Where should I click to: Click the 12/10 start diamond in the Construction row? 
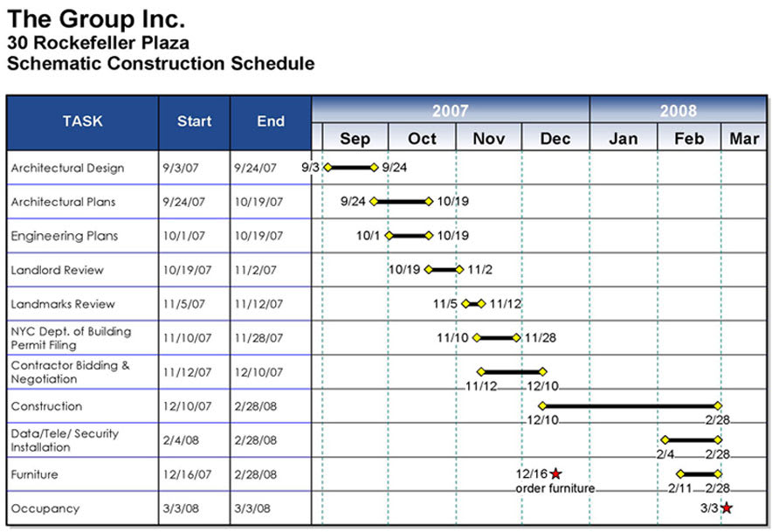pos(542,406)
